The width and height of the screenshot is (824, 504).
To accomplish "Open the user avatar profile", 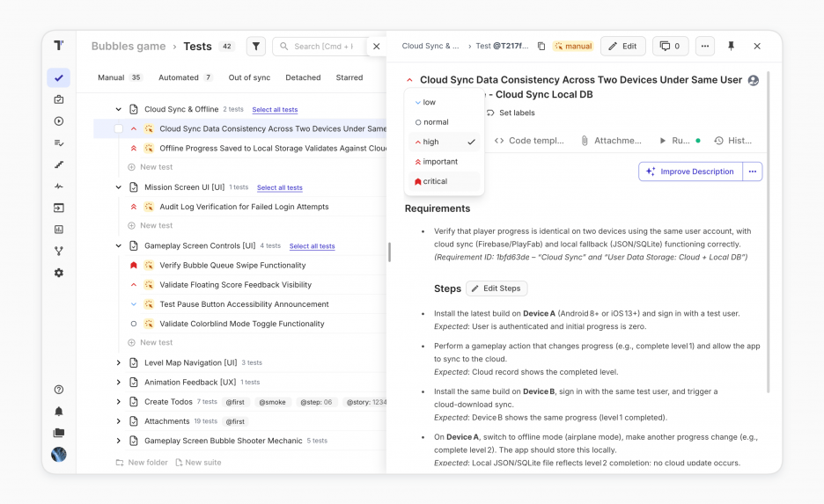I will pos(59,454).
